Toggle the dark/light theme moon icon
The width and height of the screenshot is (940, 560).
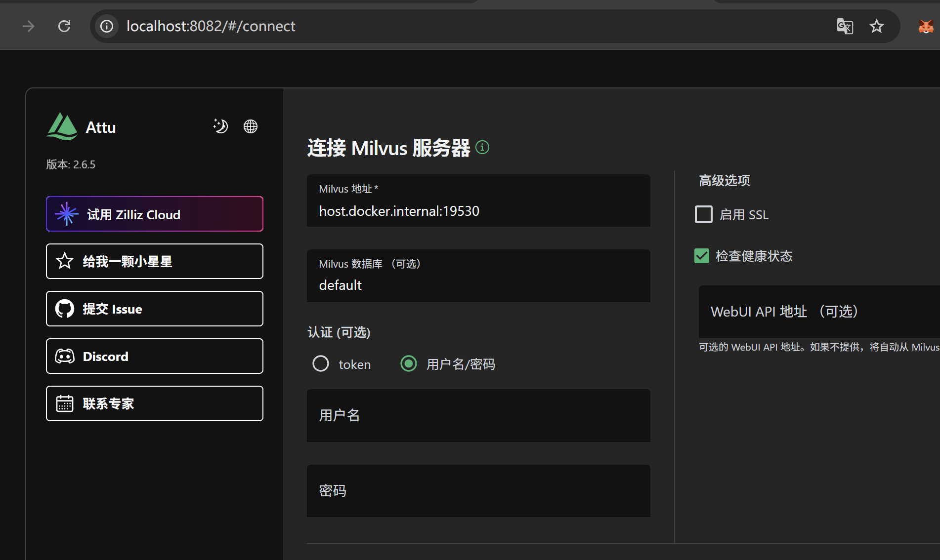click(220, 126)
